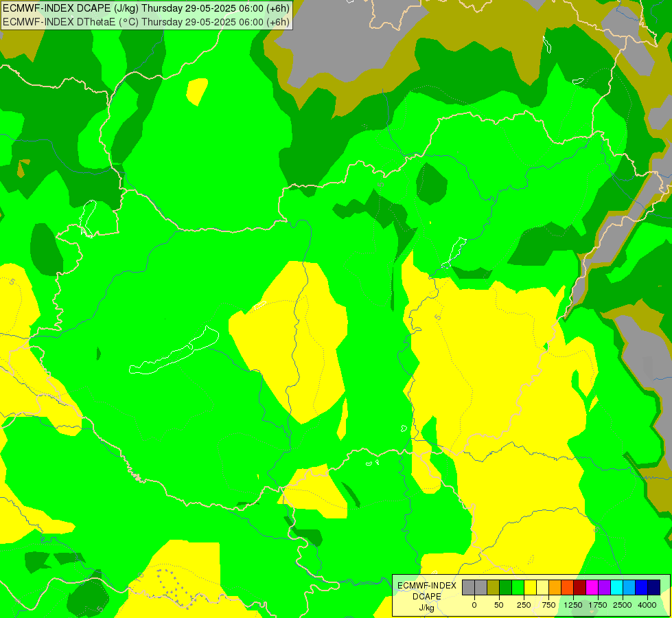672x618 pixels.
Task: Click the legend value 750
Action: [x=548, y=605]
